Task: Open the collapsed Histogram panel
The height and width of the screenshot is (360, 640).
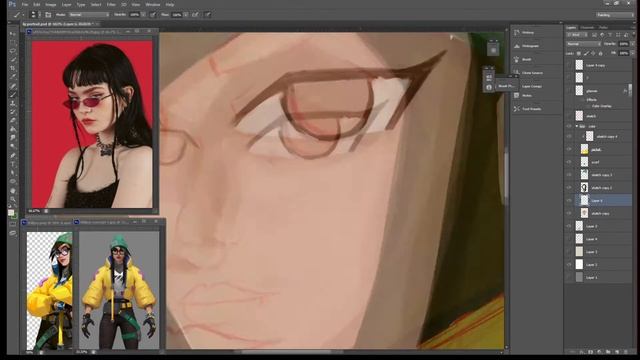Action: point(531,46)
